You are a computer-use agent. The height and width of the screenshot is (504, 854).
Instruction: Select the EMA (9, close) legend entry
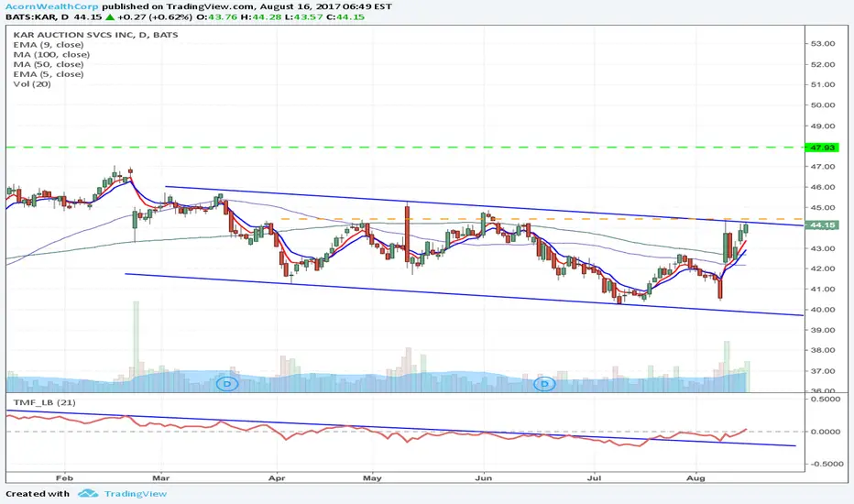click(49, 45)
